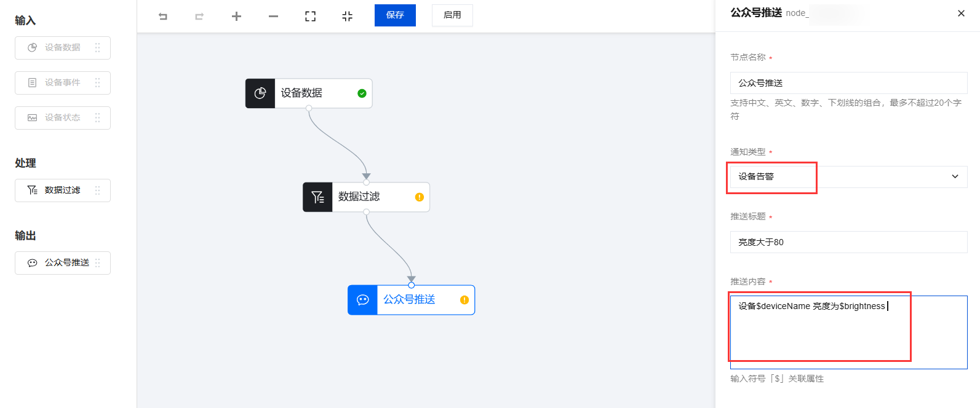Grab drag handle of 数据过滤 palette item
980x408 pixels.
coord(97,190)
